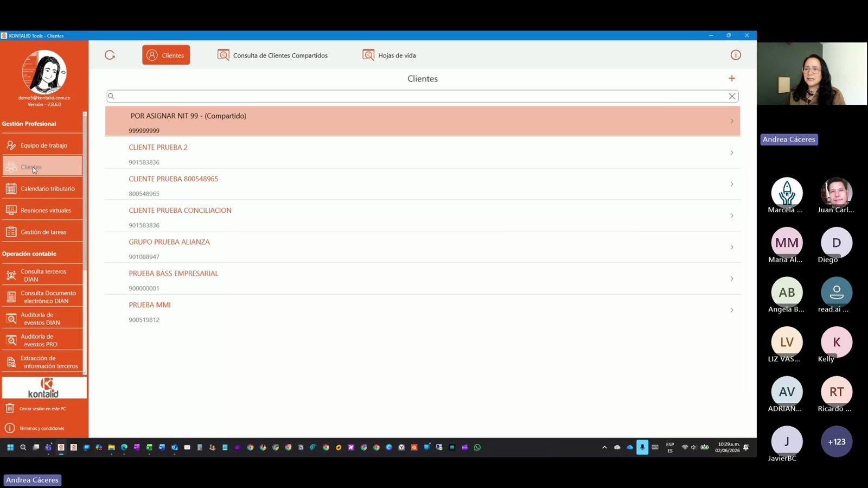
Task: Open Auditoría de eventos PRO
Action: coord(42,340)
